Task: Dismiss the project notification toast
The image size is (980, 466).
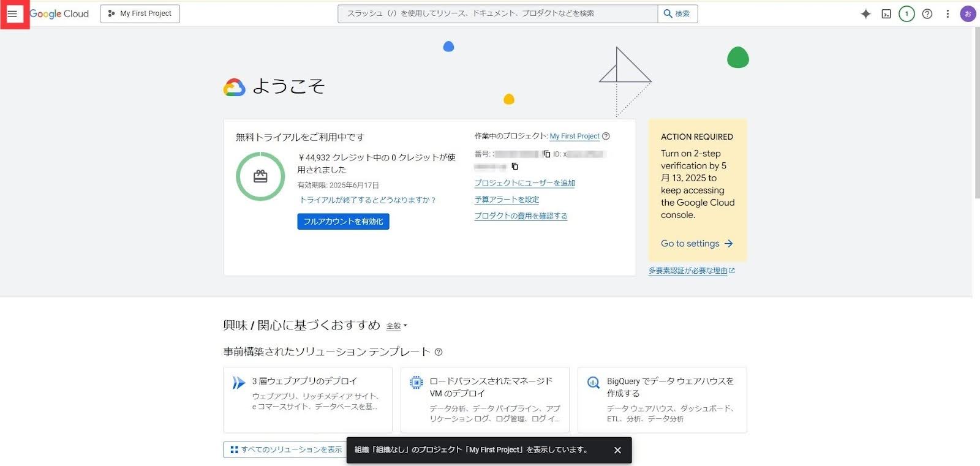Action: (617, 450)
